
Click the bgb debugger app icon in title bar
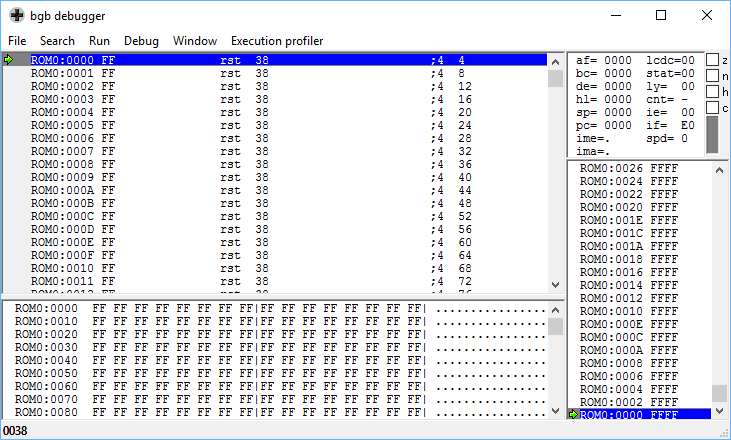click(16, 15)
